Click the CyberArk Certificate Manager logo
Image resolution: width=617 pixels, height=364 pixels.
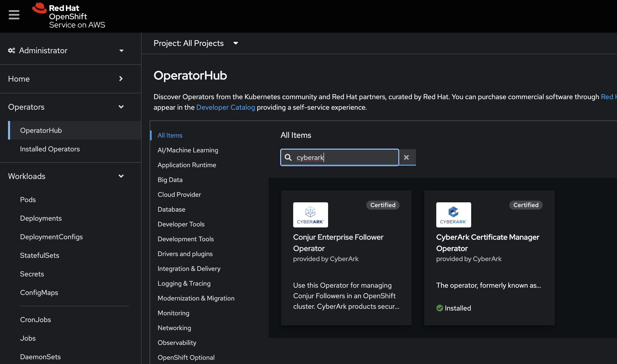click(454, 215)
